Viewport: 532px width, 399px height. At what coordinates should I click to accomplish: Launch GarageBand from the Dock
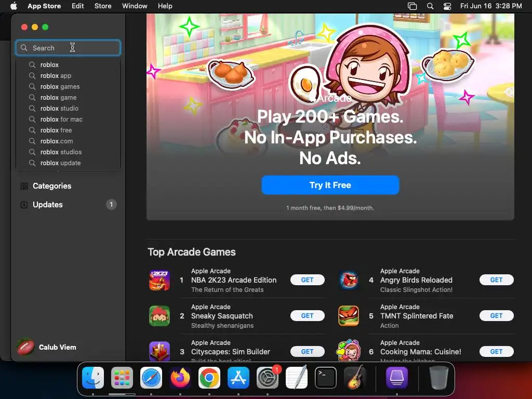(355, 377)
